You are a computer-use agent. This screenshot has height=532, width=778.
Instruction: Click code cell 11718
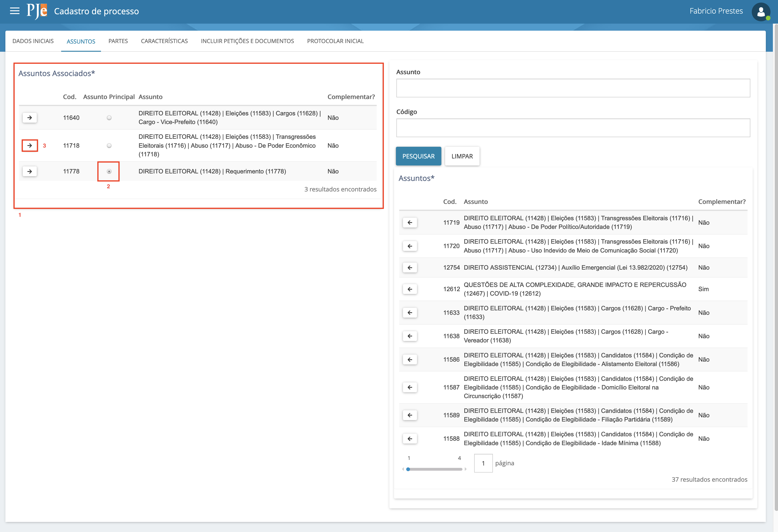71,145
